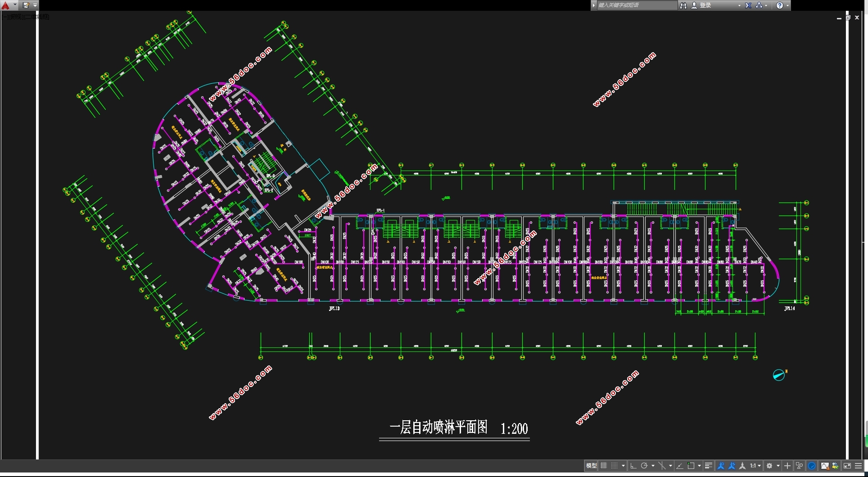The image size is (868, 477).
Task: Toggle 2D object snap
Action: coord(691,466)
